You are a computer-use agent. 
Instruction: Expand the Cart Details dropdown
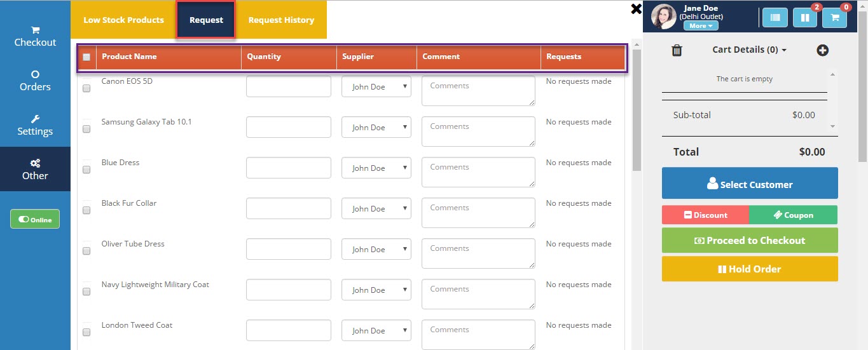[749, 50]
